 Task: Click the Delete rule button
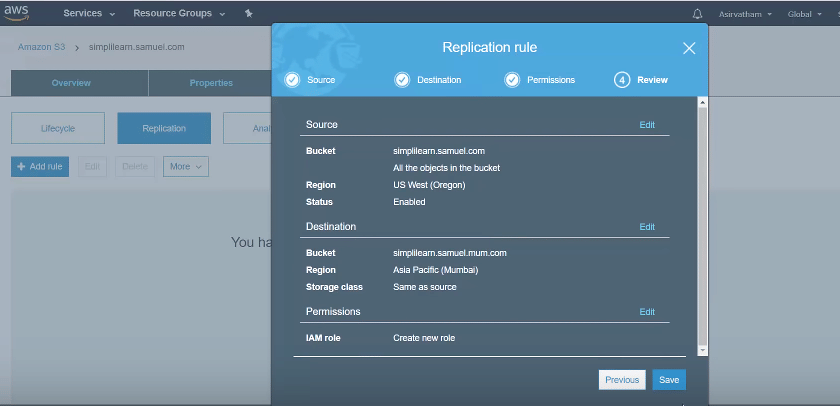[134, 167]
